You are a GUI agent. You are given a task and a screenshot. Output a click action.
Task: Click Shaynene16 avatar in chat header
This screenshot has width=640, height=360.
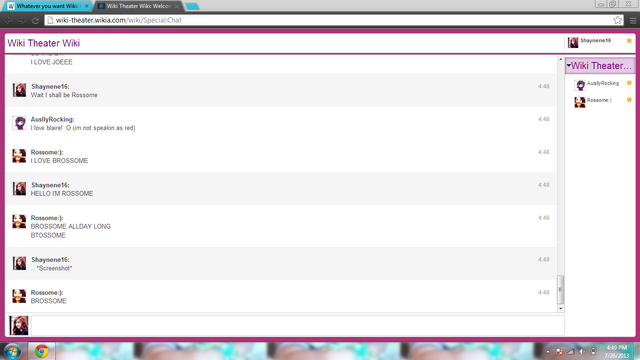(573, 42)
